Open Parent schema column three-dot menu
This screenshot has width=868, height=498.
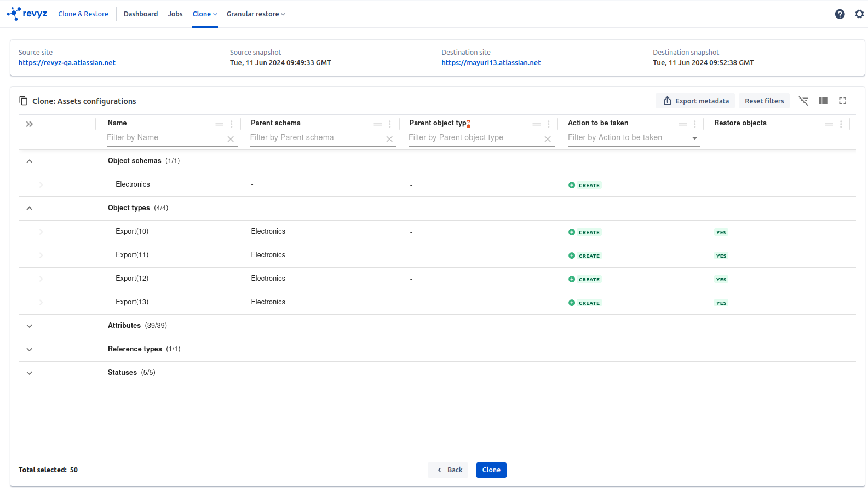[390, 124]
